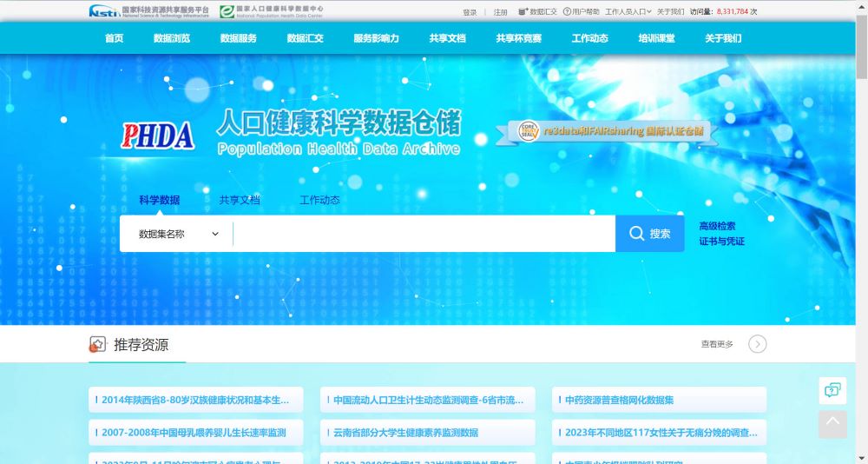The width and height of the screenshot is (868, 464).
Task: Open 服务影响力 navigation item
Action: tap(377, 38)
